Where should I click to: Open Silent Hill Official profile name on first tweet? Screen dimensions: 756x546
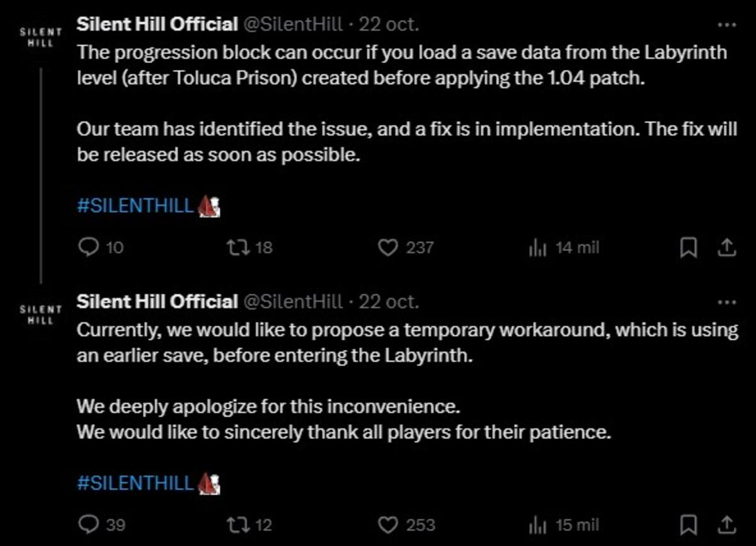tap(157, 25)
